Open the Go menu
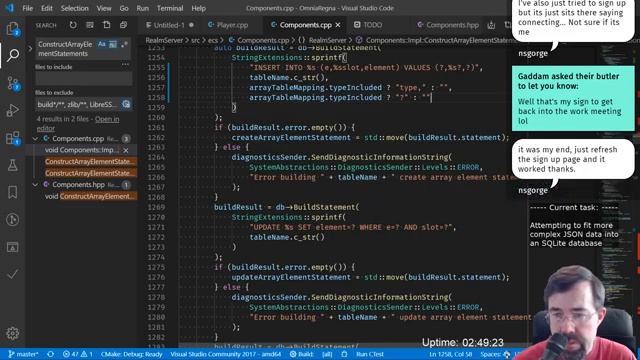Screen dimensions: 640x360 (124, 8)
